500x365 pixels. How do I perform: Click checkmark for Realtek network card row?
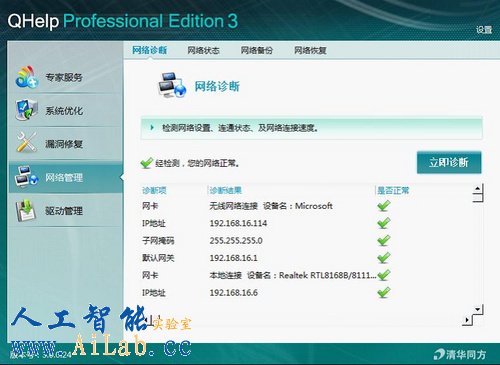point(384,275)
